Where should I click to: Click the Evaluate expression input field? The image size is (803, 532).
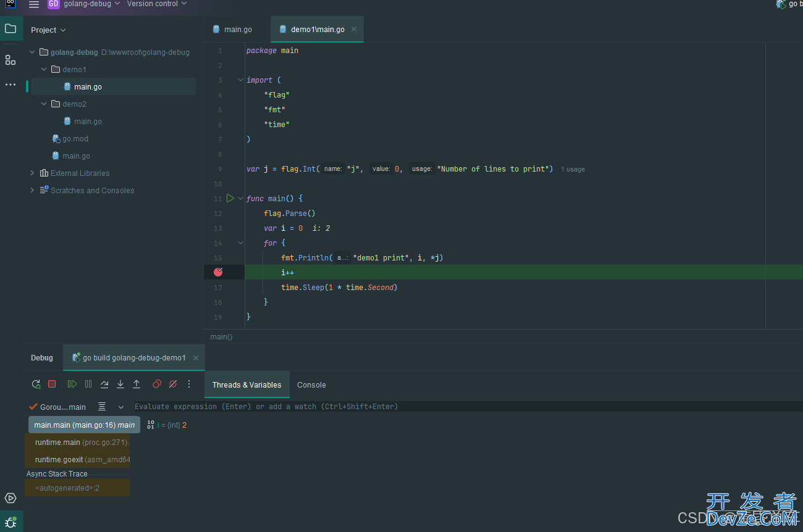(468, 407)
